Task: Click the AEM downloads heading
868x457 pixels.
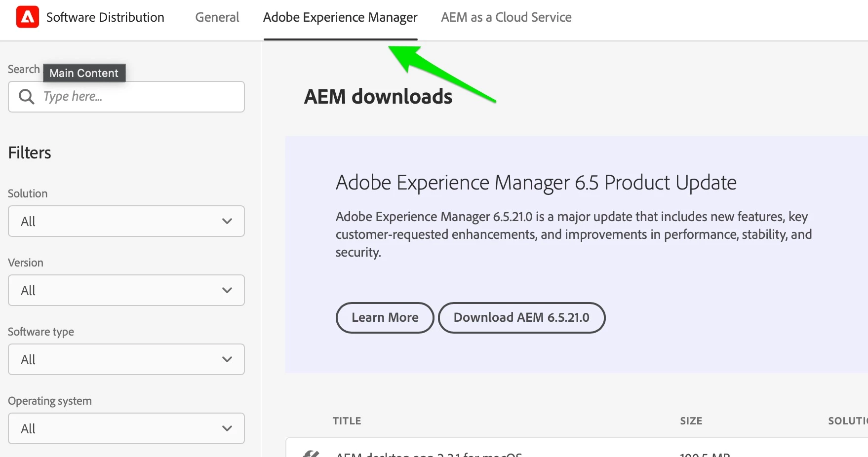Action: 378,97
